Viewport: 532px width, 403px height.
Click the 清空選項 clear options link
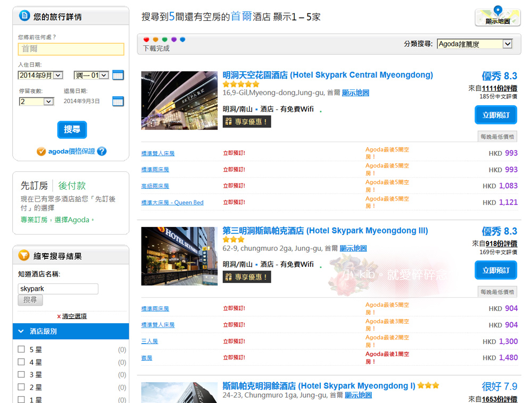pyautogui.click(x=74, y=316)
